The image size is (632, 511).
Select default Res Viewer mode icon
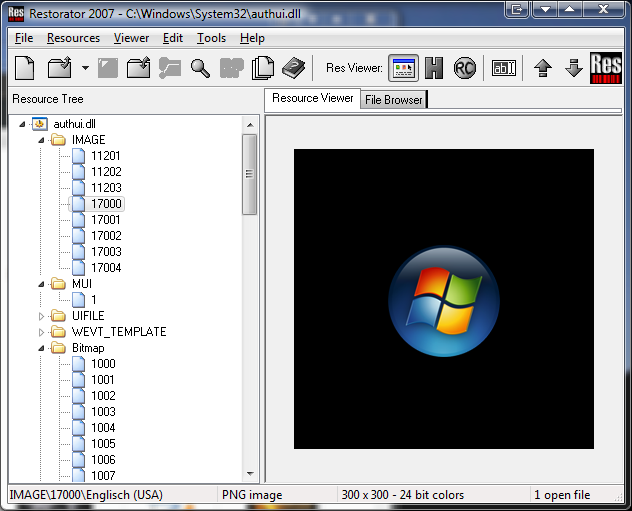pyautogui.click(x=403, y=68)
